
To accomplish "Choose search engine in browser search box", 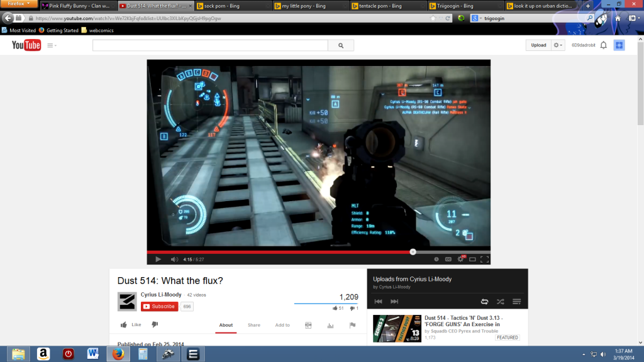I will pos(476,18).
